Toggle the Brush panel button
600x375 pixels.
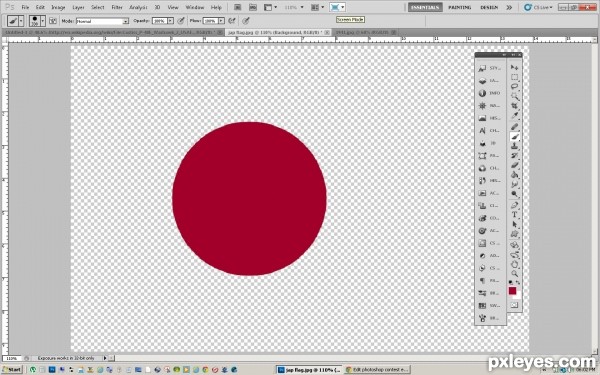tap(53, 21)
